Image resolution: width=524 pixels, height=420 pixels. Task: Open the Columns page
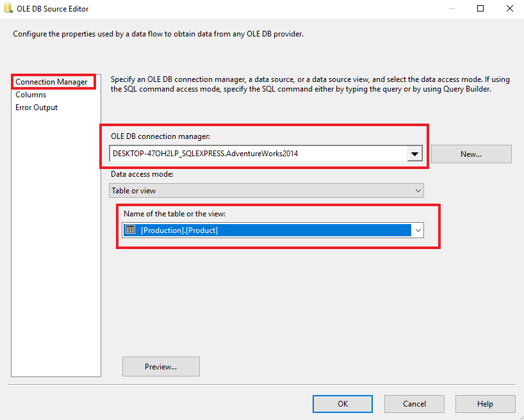31,95
